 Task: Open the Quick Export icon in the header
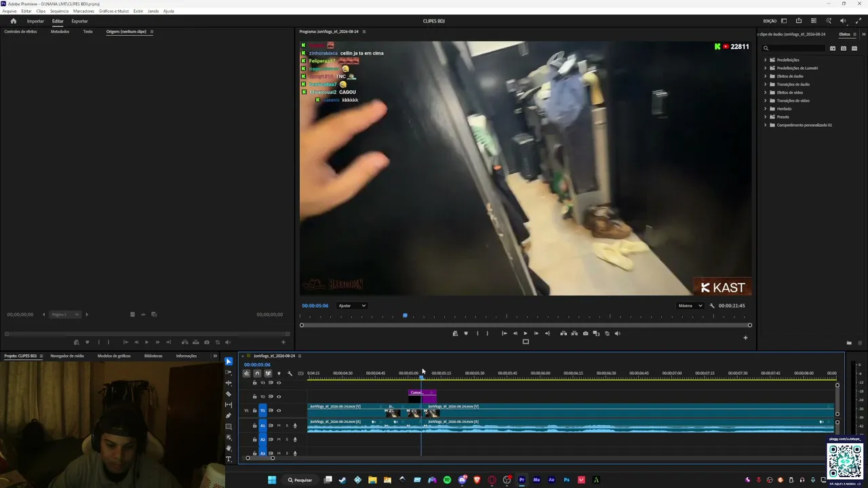click(x=799, y=21)
